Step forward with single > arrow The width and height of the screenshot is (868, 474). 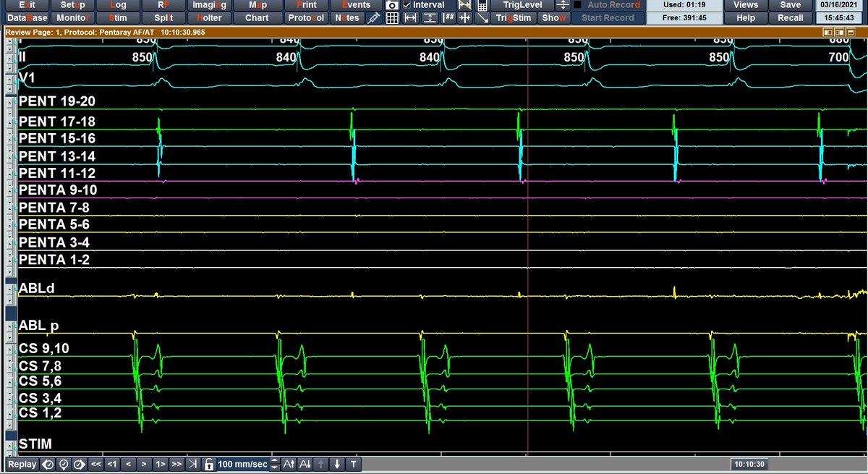[x=144, y=464]
